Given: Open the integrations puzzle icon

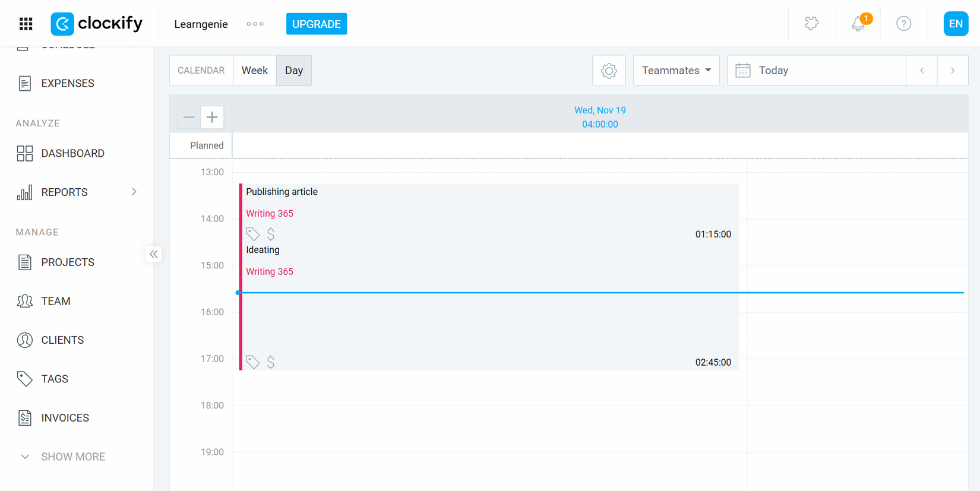Looking at the screenshot, I should tap(811, 24).
